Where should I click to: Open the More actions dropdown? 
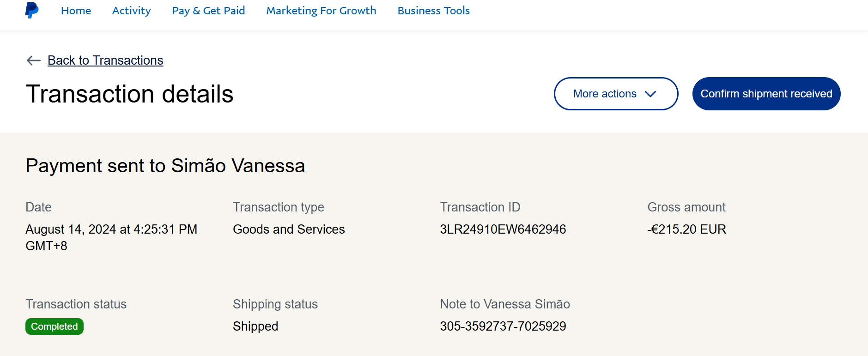pyautogui.click(x=615, y=94)
